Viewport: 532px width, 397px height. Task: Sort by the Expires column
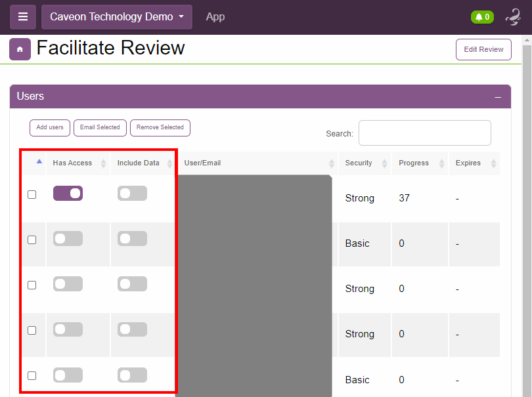(474, 163)
